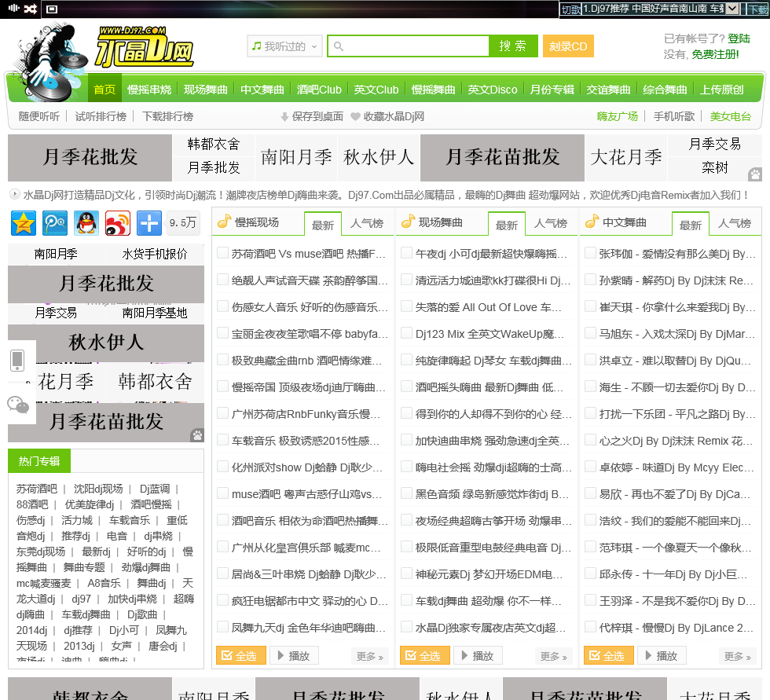Screen dimensions: 770x700
Task: Click the Qzone star share icon
Action: (24, 223)
